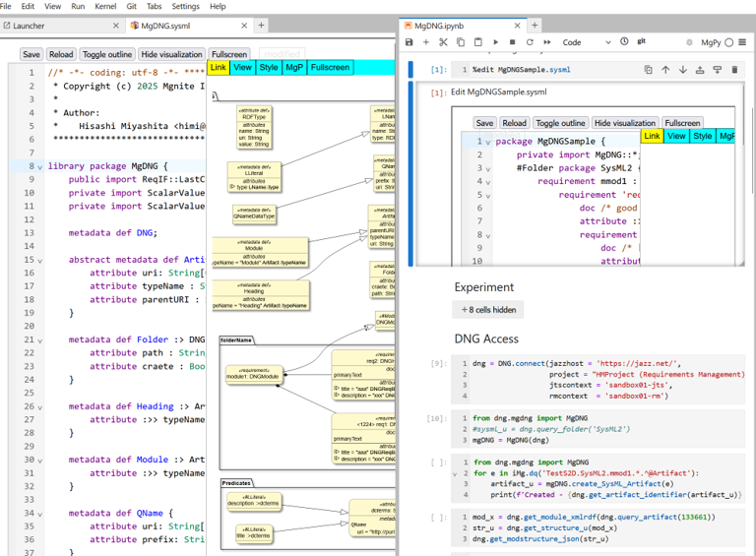Screen dimensions: 756x556
Task: Save the notebook using the disk icon
Action: tap(409, 42)
